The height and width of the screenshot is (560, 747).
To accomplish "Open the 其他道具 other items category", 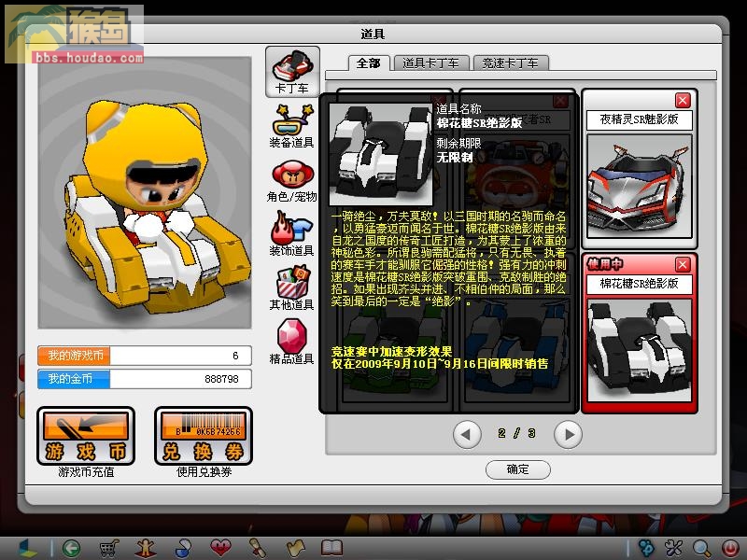I will point(292,288).
